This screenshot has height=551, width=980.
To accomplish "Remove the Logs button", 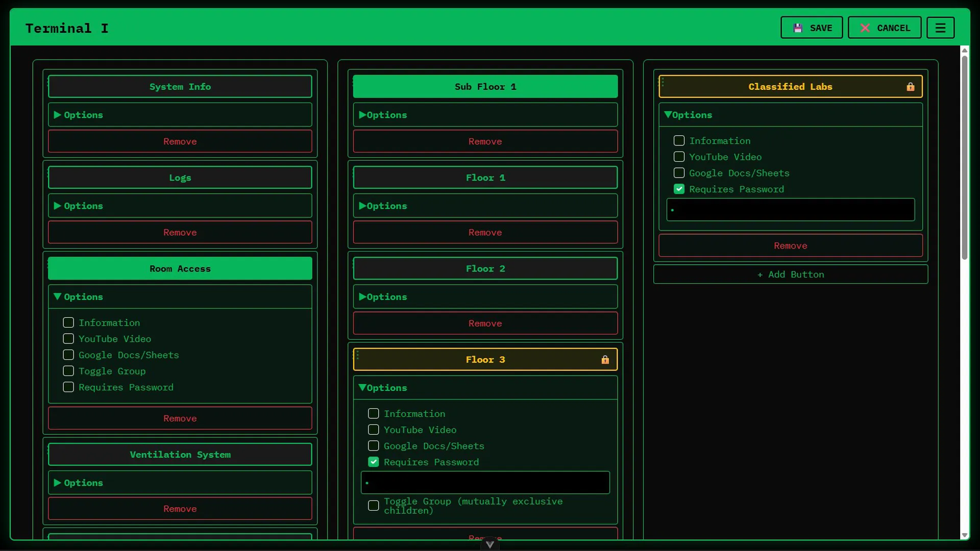I will click(x=180, y=233).
